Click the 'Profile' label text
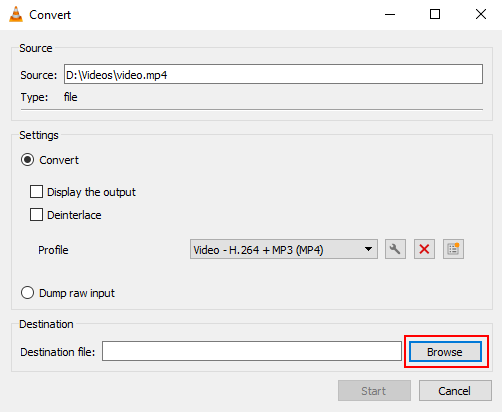The width and height of the screenshot is (502, 412). 53,250
